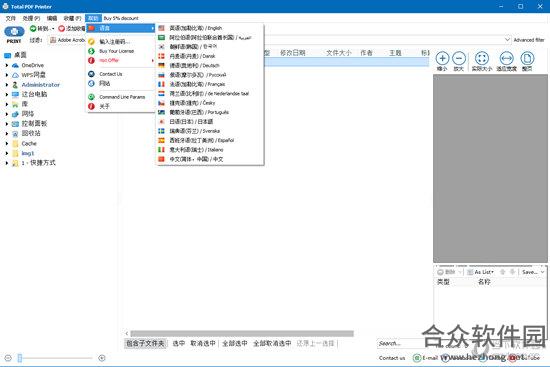Image resolution: width=550 pixels, height=367 pixels.
Task: Click the 包含子文件夹 button
Action: (145, 343)
